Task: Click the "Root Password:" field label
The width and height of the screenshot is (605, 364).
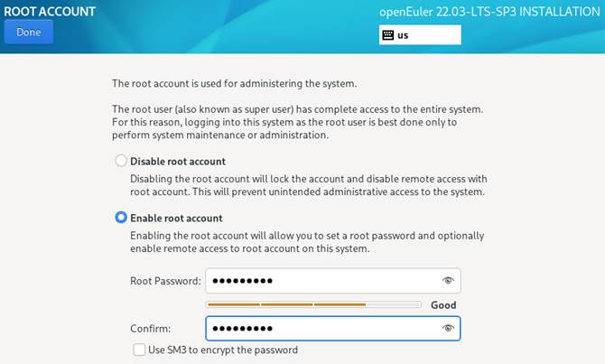Action: [165, 281]
